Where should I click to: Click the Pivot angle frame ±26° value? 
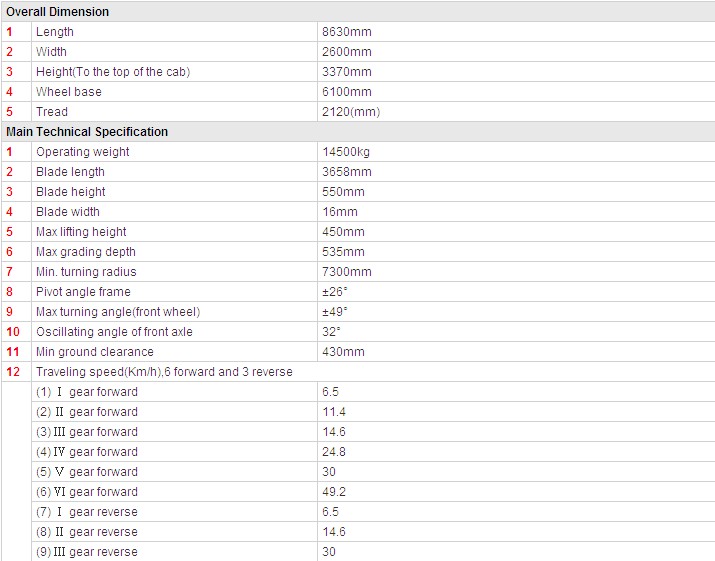click(335, 292)
